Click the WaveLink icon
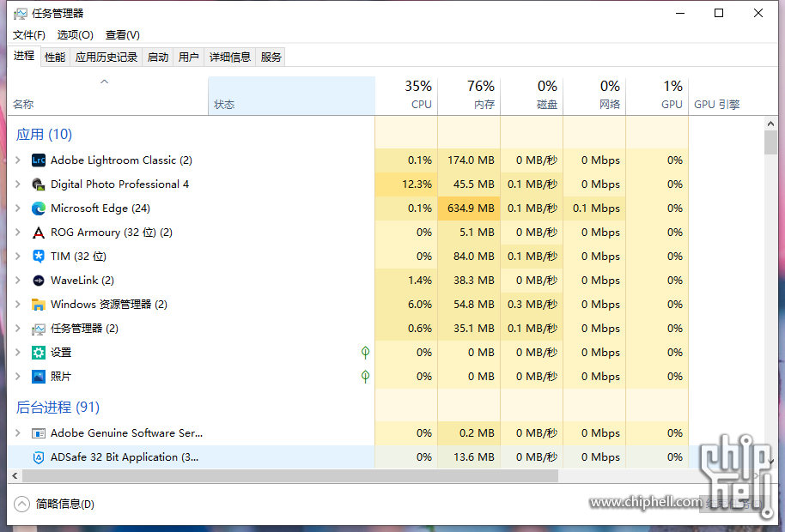The width and height of the screenshot is (785, 532). [39, 280]
